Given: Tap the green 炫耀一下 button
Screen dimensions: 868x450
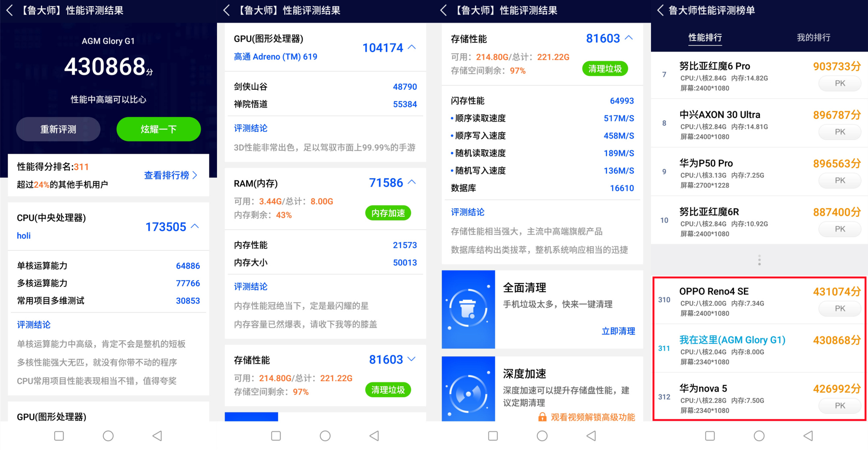Looking at the screenshot, I should click(x=158, y=129).
